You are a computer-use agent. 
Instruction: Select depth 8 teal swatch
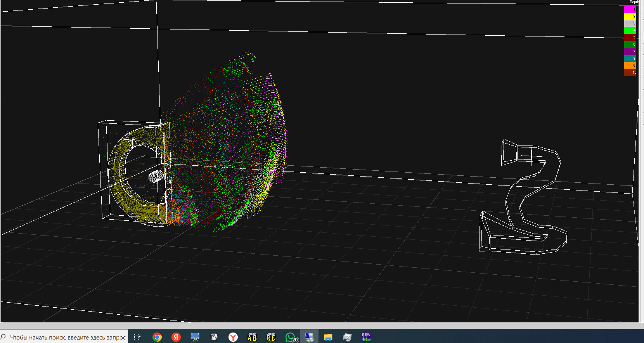(630, 58)
